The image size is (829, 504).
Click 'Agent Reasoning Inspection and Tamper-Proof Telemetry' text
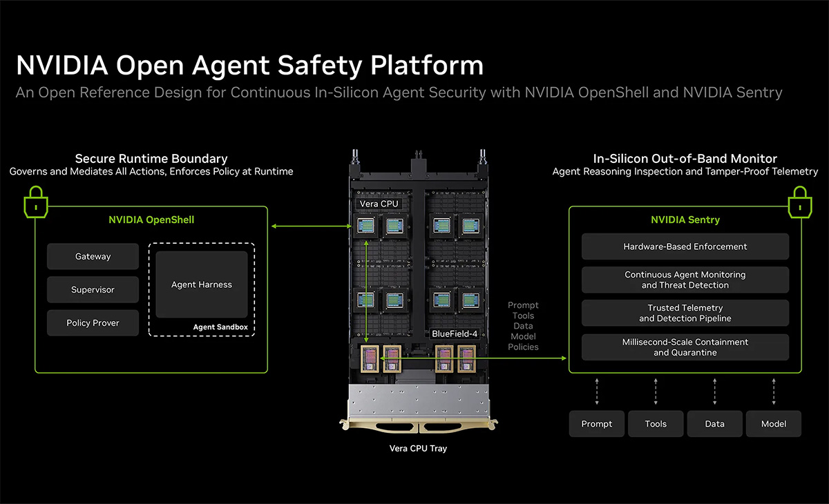tap(685, 171)
